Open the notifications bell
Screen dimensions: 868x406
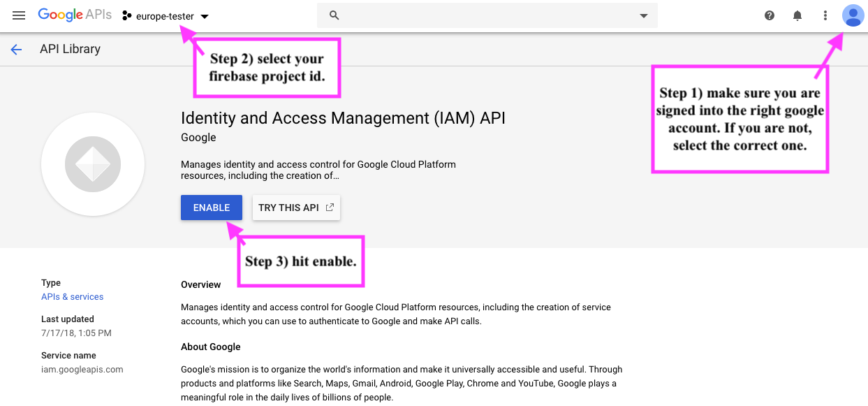(x=797, y=15)
